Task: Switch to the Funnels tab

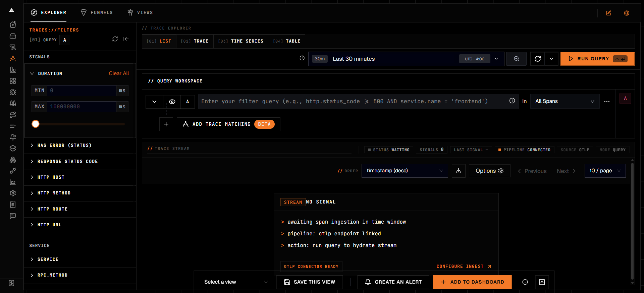Action: point(97,13)
